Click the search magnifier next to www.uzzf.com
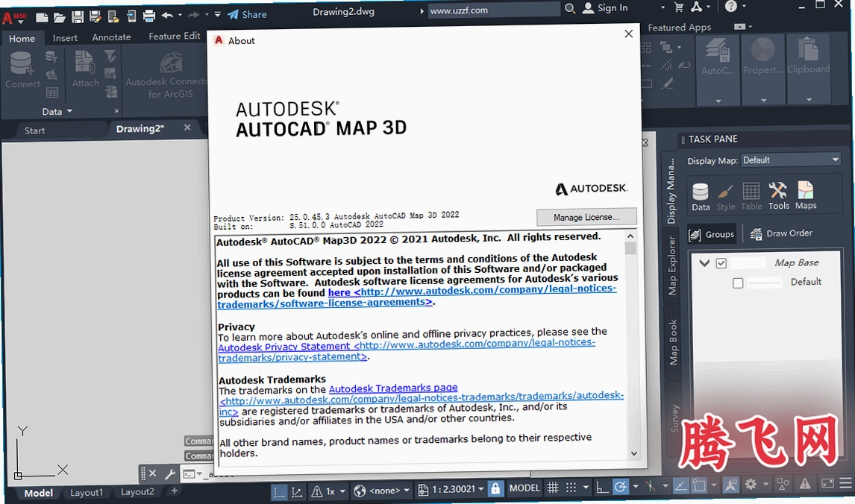The image size is (855, 504). (x=570, y=9)
